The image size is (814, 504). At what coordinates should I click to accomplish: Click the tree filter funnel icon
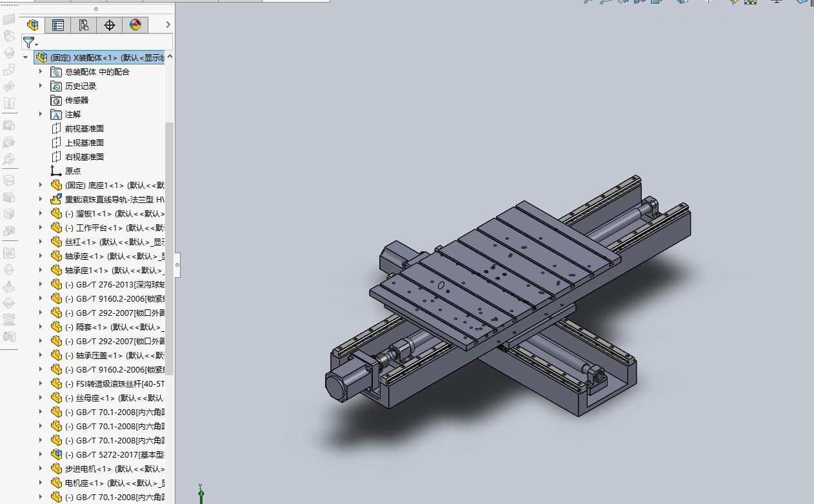point(29,43)
